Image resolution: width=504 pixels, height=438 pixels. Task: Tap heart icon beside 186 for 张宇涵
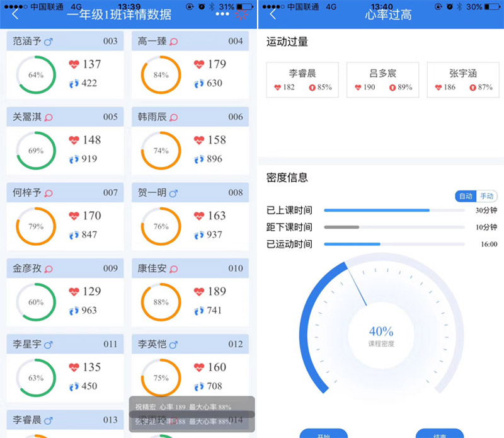point(438,87)
